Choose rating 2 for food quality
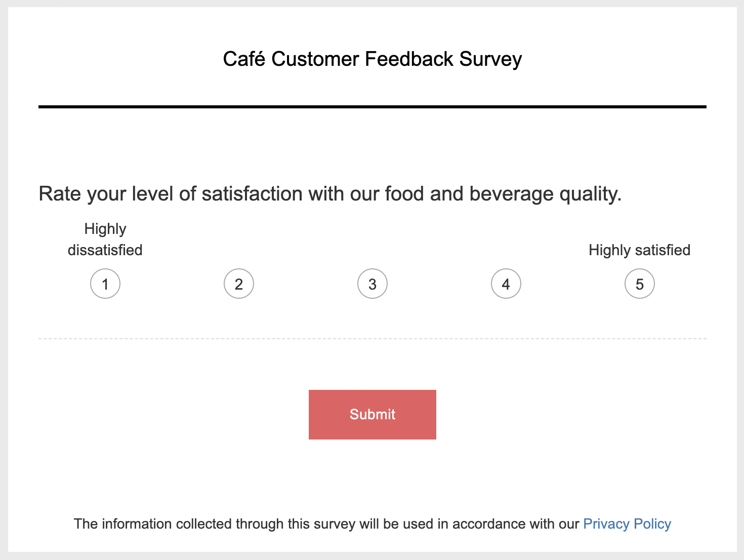This screenshot has height=560, width=744. pos(239,284)
